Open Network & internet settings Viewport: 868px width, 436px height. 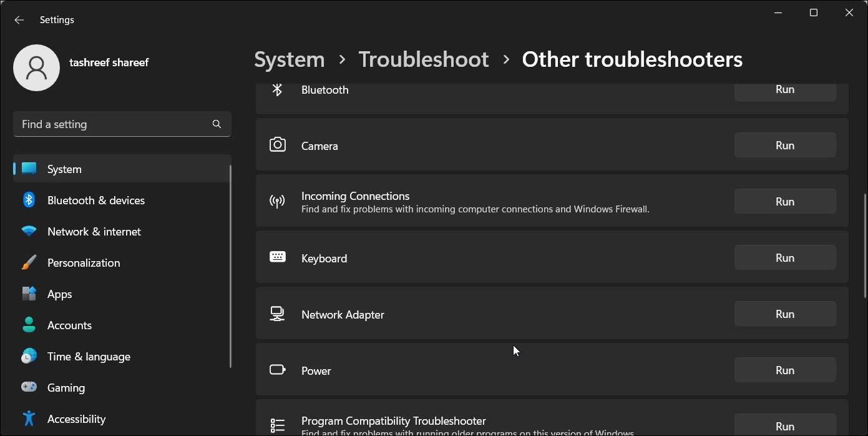tap(94, 231)
